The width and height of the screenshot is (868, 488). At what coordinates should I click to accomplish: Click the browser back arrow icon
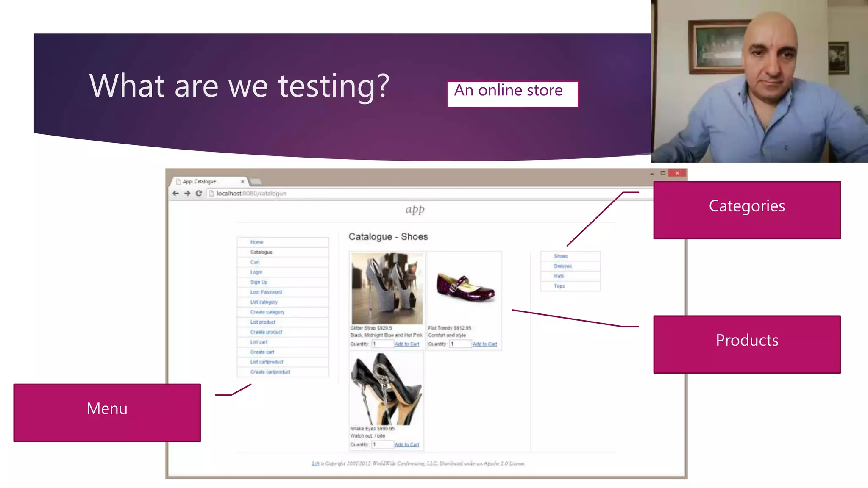click(175, 193)
